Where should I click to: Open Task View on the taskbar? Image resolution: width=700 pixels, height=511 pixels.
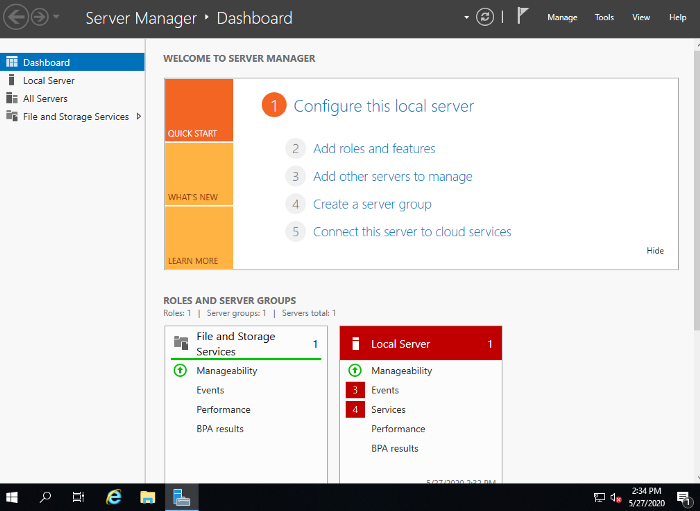pyautogui.click(x=79, y=497)
